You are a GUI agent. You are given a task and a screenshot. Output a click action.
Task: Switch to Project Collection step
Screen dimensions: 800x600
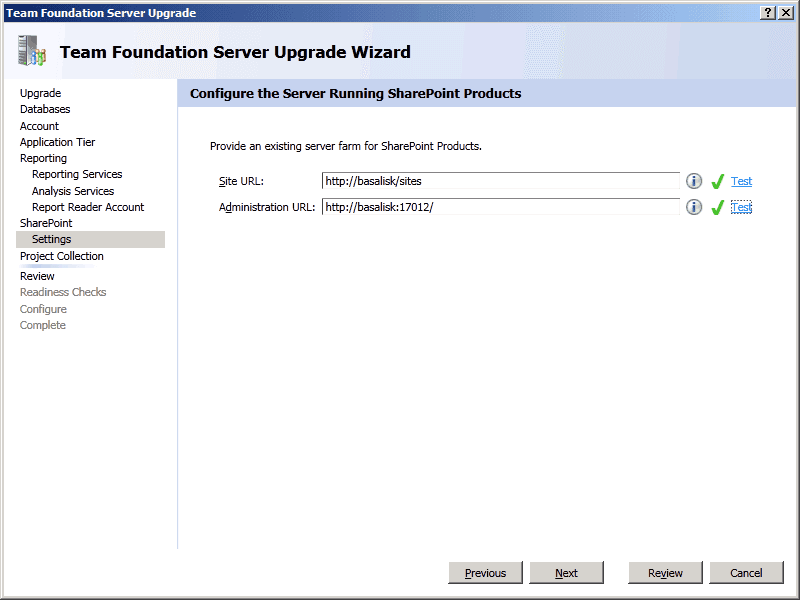pyautogui.click(x=61, y=256)
